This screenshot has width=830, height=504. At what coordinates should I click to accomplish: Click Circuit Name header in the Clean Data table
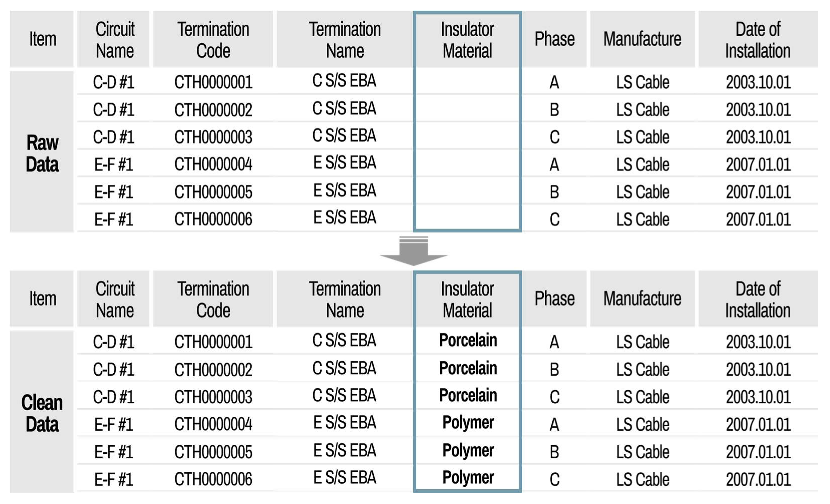coord(115,299)
